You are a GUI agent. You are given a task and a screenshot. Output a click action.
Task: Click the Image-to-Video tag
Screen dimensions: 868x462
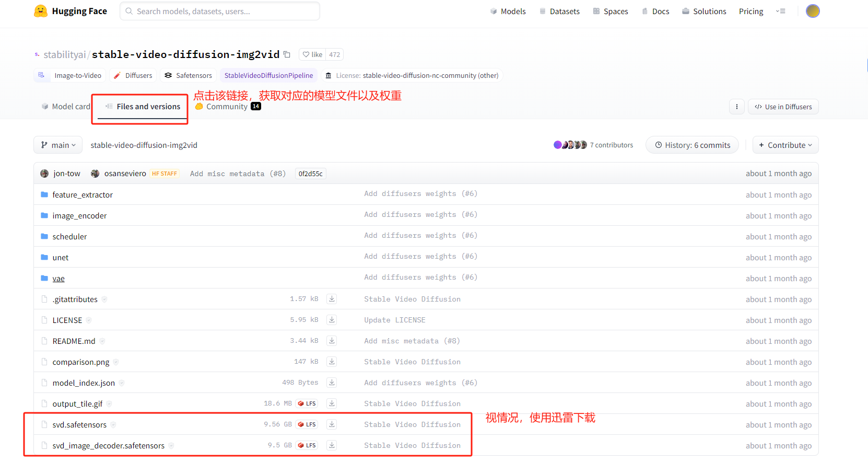point(70,75)
